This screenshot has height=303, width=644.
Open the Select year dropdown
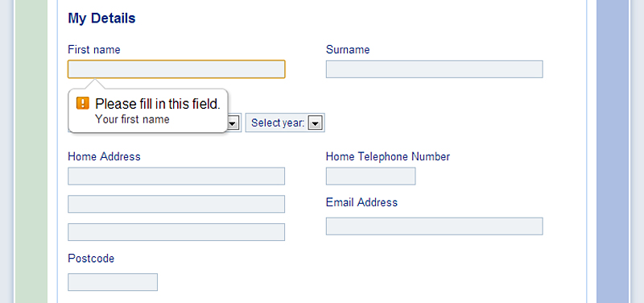pyautogui.click(x=285, y=122)
